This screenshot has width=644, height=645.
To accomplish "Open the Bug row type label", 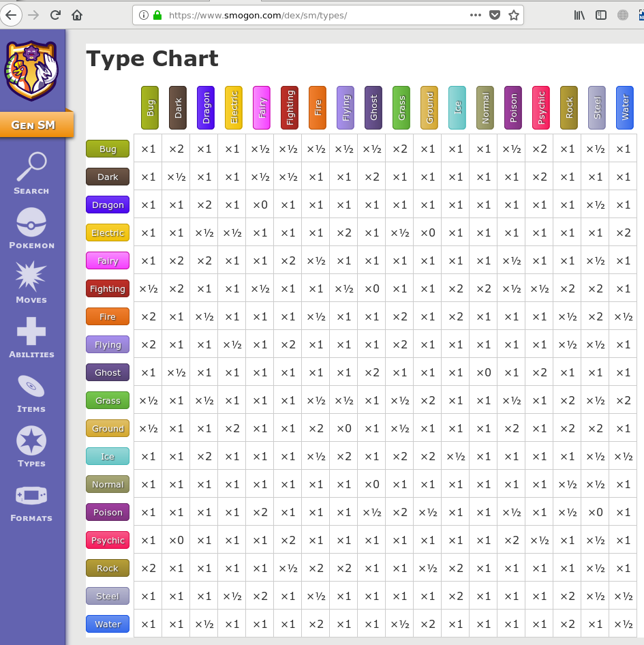I will 108,149.
